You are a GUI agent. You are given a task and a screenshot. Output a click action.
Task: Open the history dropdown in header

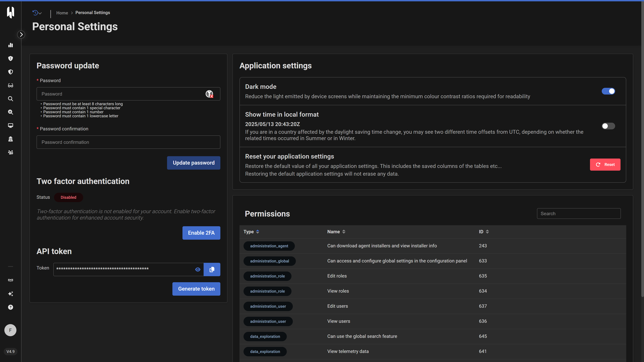(x=37, y=13)
